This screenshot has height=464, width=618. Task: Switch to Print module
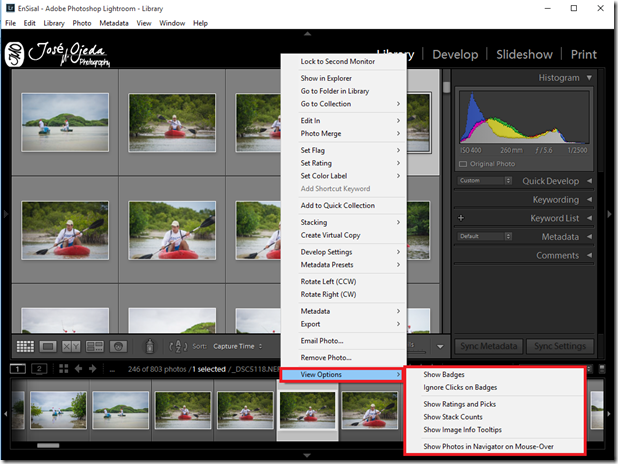(x=584, y=54)
